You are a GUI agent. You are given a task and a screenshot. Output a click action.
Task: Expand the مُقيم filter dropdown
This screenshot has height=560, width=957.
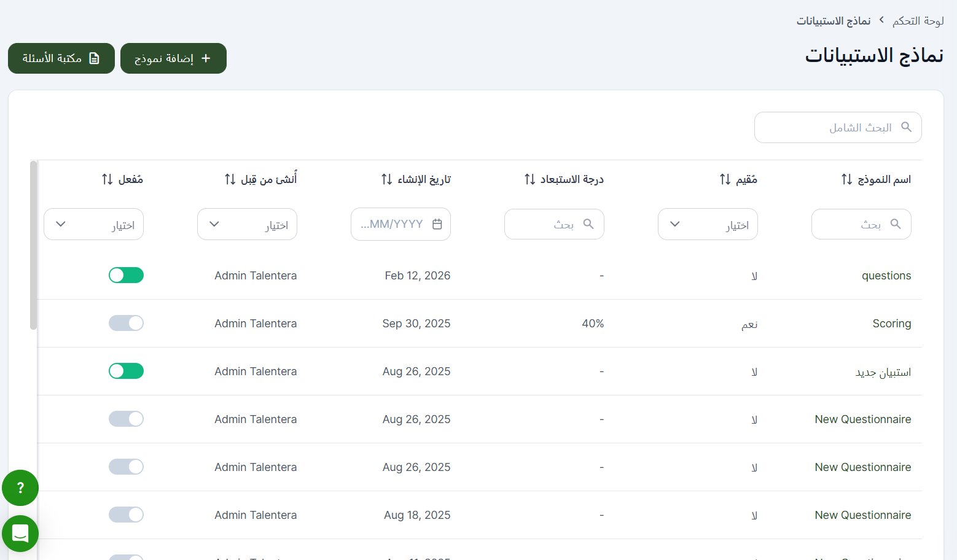(707, 224)
